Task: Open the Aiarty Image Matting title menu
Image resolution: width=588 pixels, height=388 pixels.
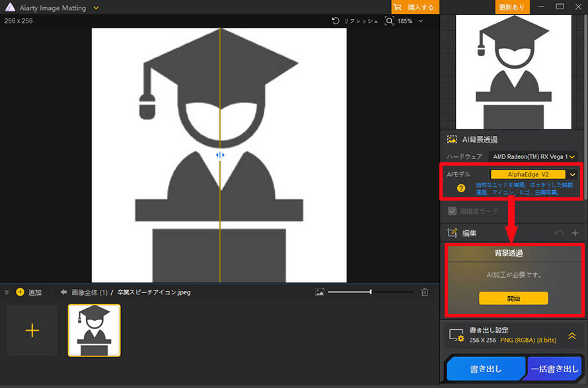Action: [x=96, y=7]
